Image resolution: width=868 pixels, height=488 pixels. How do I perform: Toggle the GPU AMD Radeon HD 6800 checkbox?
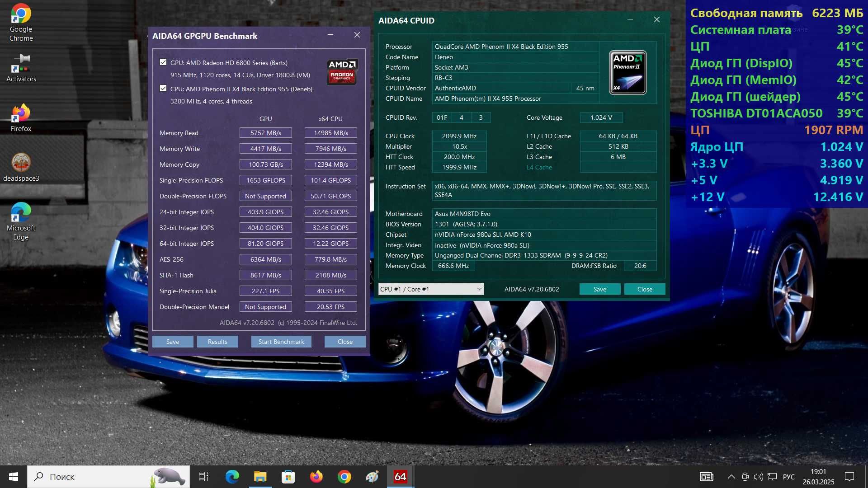163,62
